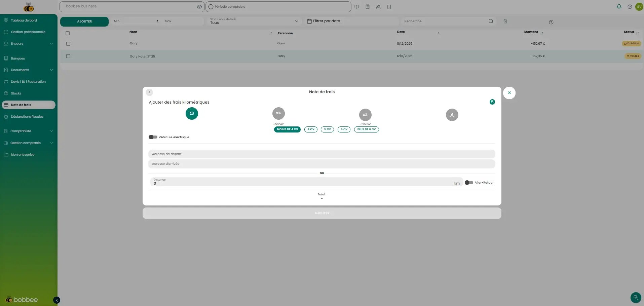The width and height of the screenshot is (644, 306).
Task: Select the 5 CV horsepower option
Action: 327,129
